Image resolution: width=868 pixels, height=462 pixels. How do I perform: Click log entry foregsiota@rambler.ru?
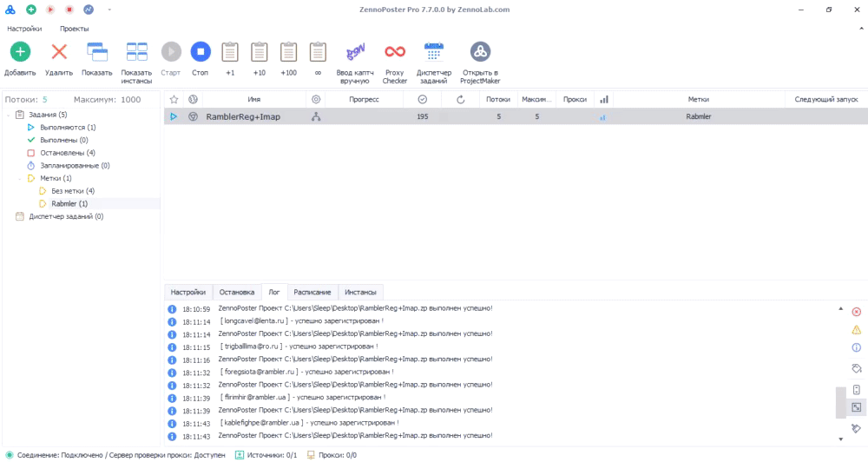306,372
